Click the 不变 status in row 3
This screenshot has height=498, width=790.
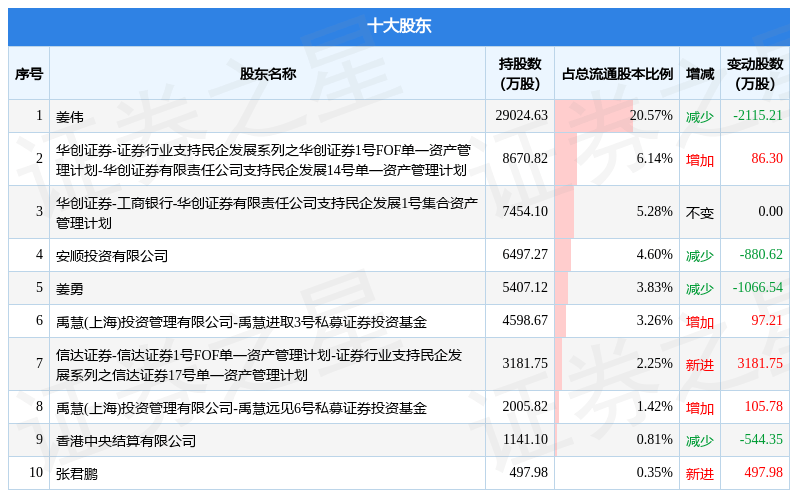pyautogui.click(x=699, y=212)
